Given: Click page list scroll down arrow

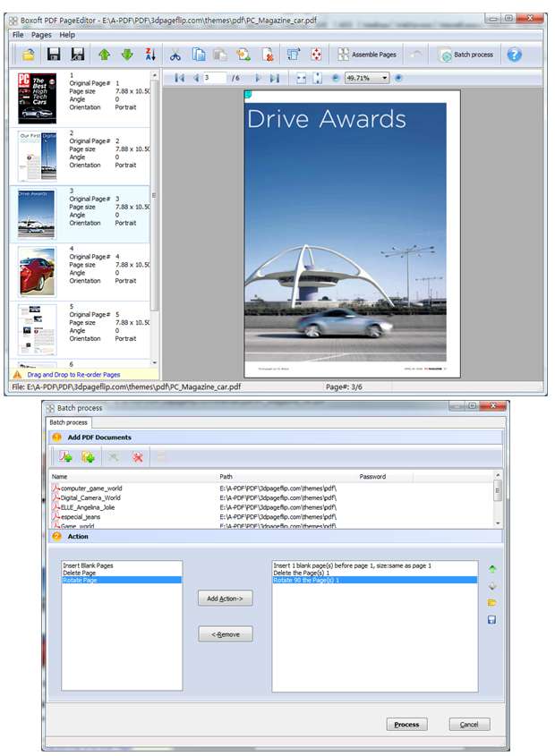Looking at the screenshot, I should (x=155, y=363).
